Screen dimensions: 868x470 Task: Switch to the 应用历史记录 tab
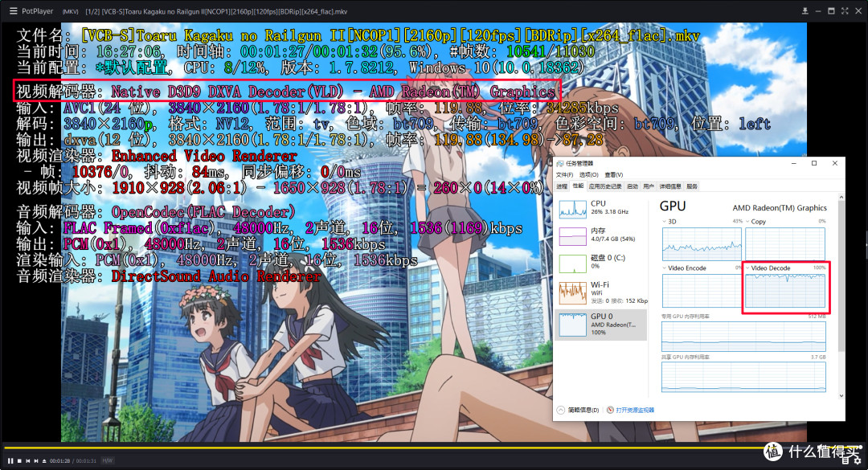coord(605,186)
